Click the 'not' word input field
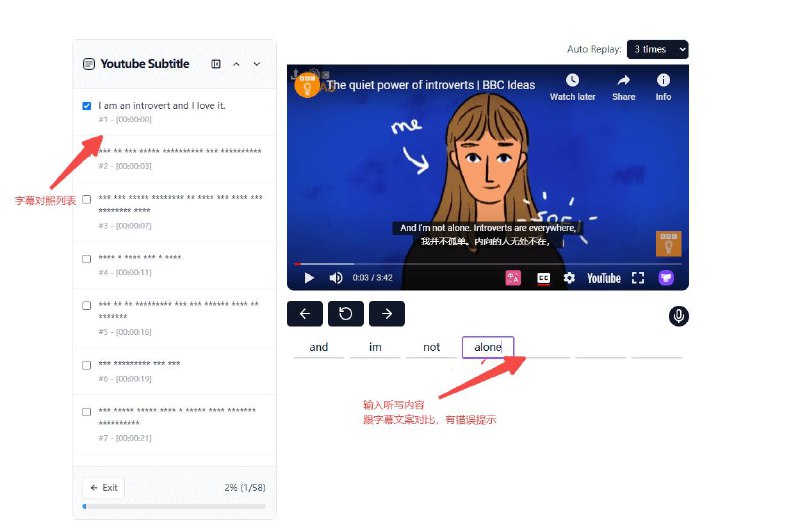Image resolution: width=800 pixels, height=530 pixels. coord(432,347)
